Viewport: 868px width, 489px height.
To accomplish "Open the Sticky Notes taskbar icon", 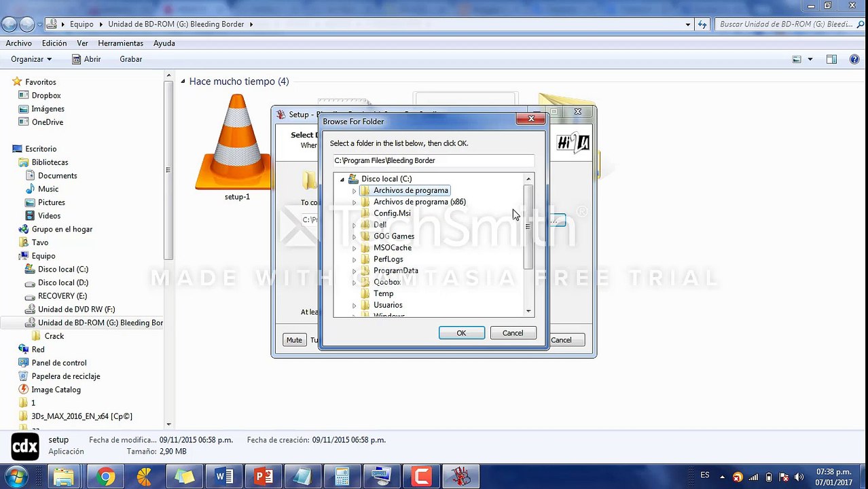I will 184,477.
